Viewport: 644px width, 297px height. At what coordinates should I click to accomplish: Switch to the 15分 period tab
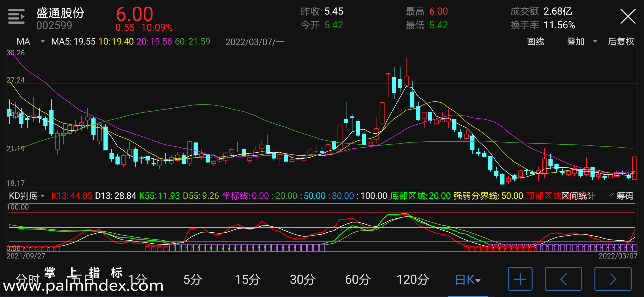tap(248, 280)
